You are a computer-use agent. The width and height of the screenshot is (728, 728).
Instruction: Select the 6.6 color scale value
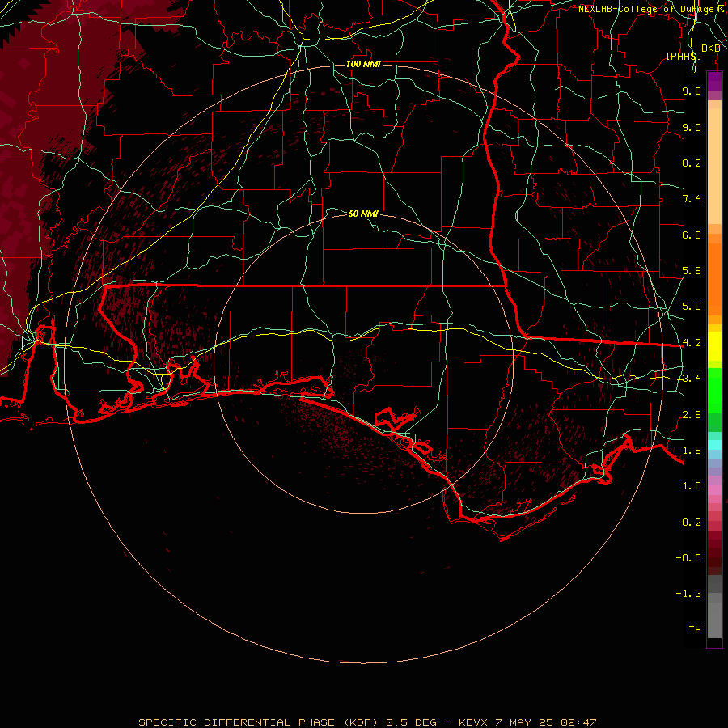point(692,235)
